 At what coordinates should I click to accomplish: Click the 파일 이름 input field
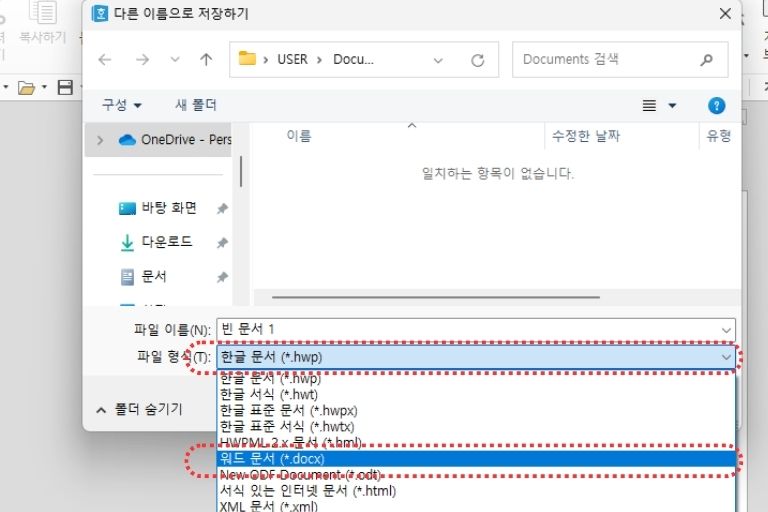point(468,329)
